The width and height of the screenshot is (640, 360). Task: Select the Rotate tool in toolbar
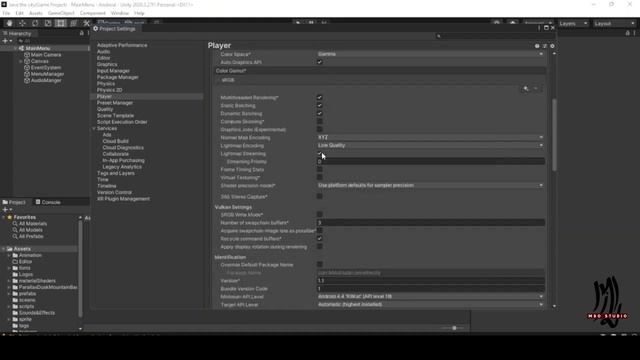35,23
